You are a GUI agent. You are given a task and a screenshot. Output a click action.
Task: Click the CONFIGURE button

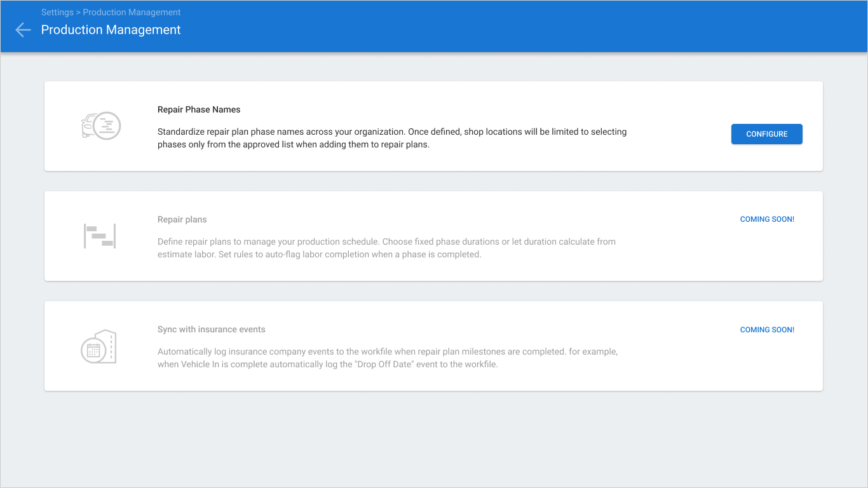point(766,134)
